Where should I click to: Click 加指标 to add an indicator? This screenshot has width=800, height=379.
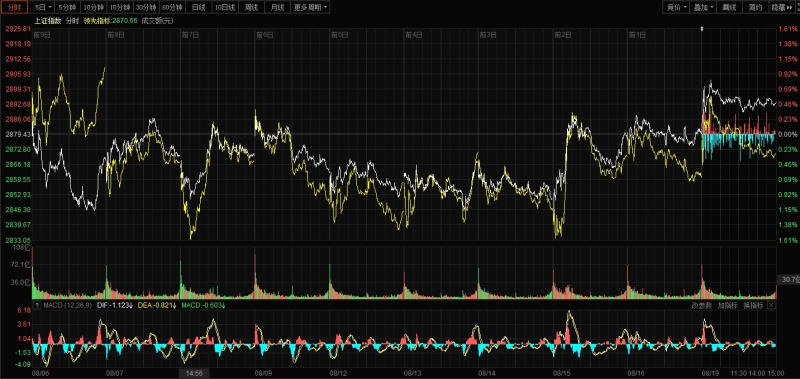(x=728, y=306)
